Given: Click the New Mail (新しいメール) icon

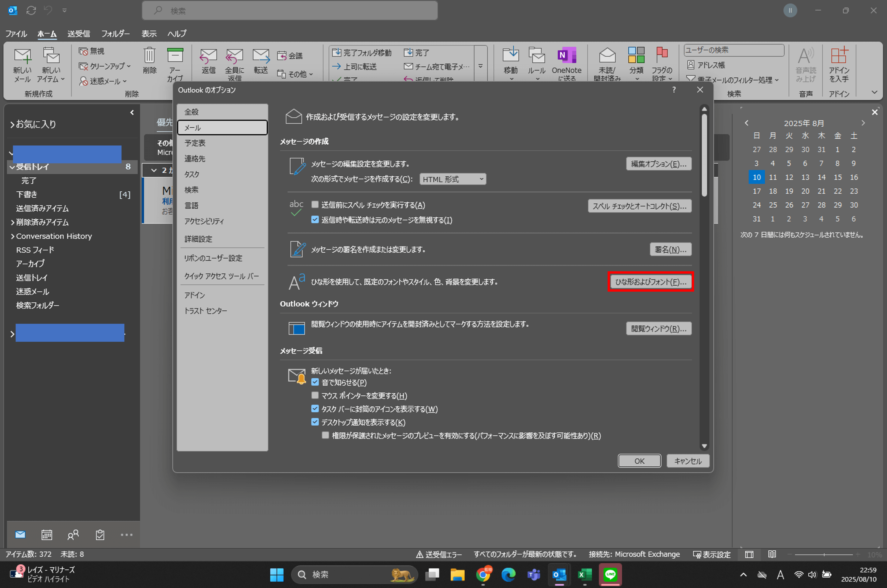Looking at the screenshot, I should click(22, 56).
